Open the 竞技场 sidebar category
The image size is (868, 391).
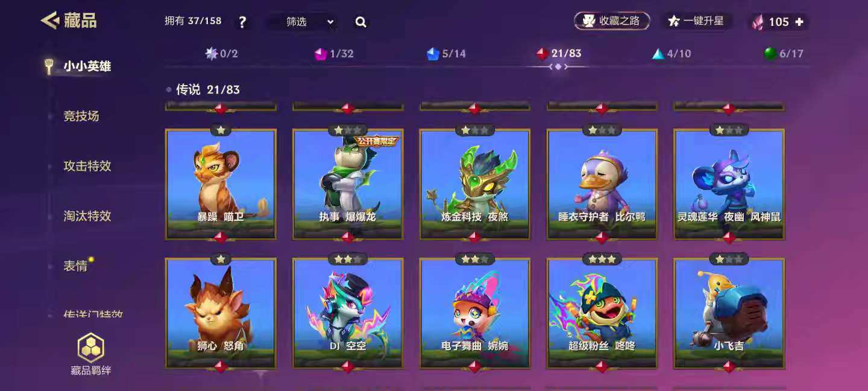coord(81,116)
